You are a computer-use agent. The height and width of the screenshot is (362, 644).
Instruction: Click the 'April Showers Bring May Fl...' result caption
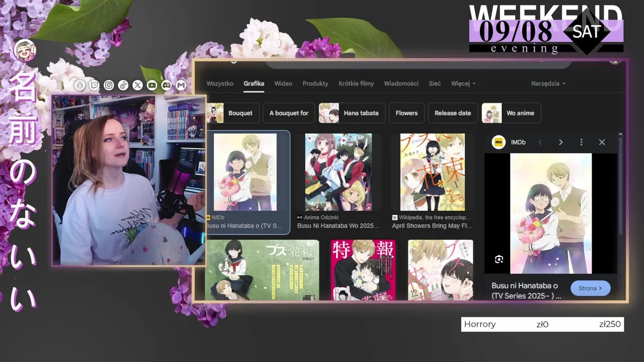click(432, 226)
